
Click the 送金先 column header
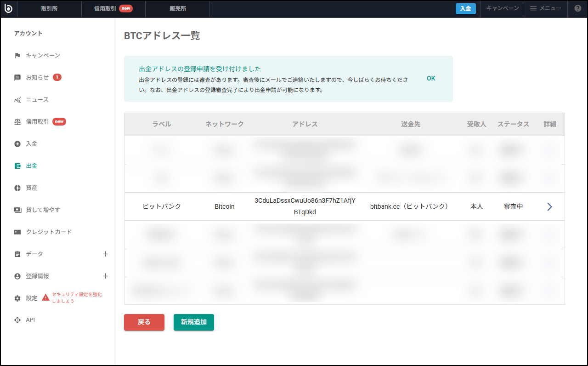411,124
